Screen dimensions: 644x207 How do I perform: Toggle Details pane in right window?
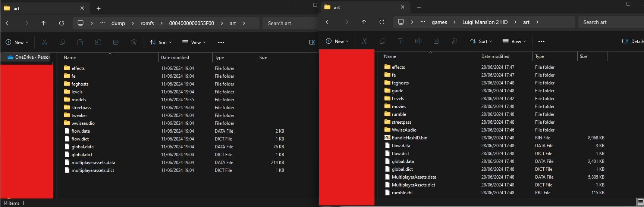[x=633, y=41]
